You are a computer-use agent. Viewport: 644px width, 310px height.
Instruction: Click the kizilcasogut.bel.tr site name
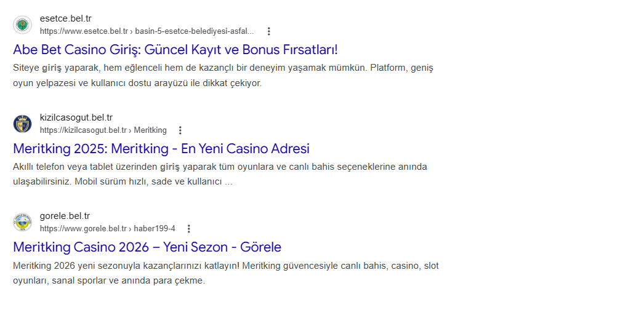coord(76,117)
